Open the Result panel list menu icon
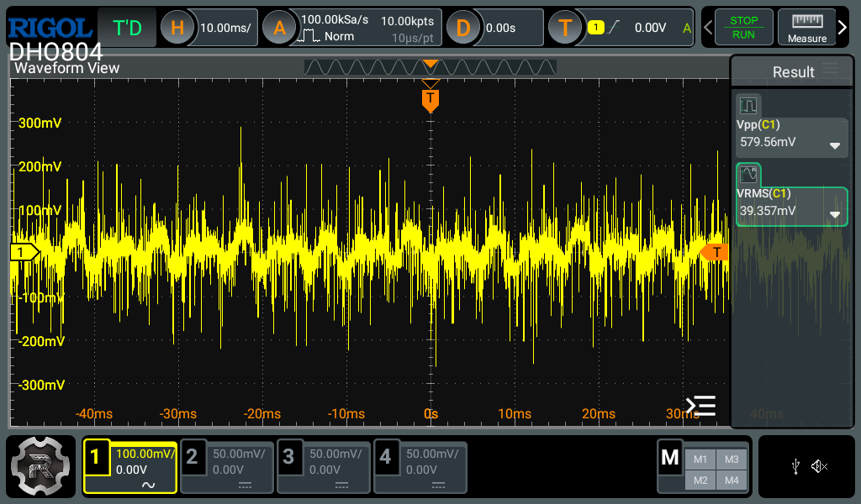861x504 pixels. click(x=830, y=70)
